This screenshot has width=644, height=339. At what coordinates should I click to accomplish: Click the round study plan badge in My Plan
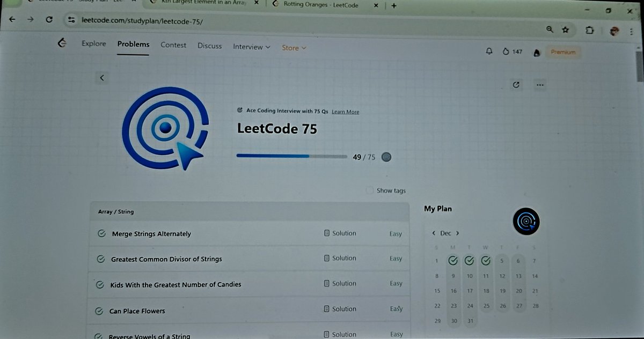click(x=525, y=221)
